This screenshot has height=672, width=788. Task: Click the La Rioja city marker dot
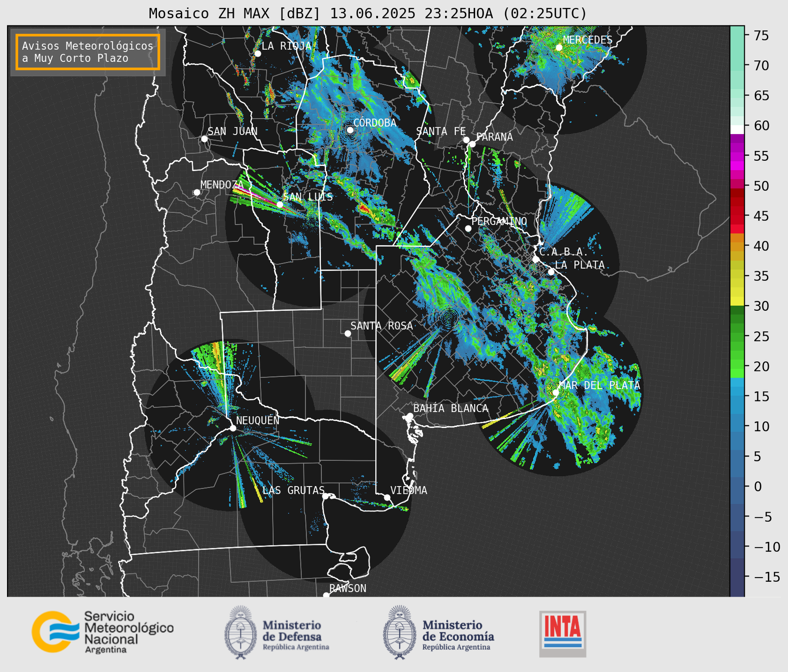[257, 54]
